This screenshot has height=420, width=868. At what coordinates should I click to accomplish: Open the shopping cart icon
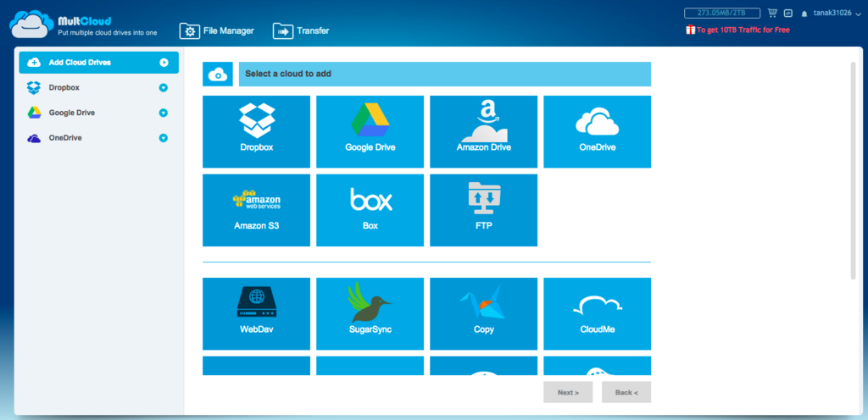pos(772,13)
